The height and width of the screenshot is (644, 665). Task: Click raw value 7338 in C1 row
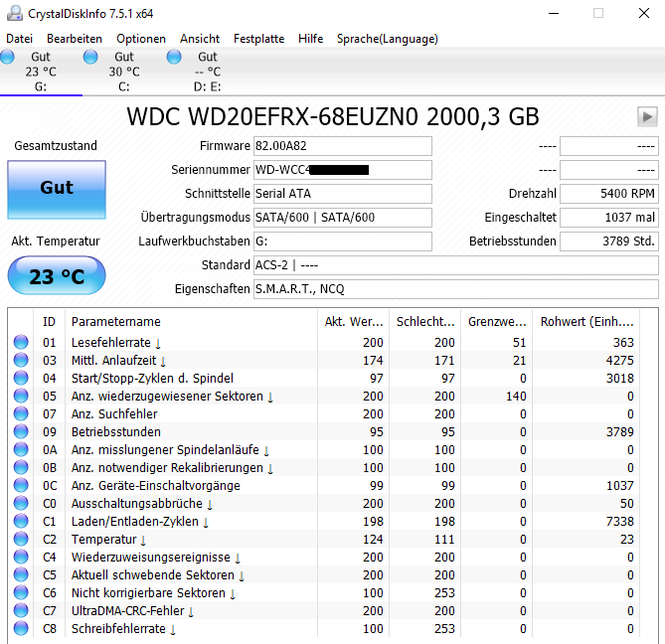coord(619,522)
